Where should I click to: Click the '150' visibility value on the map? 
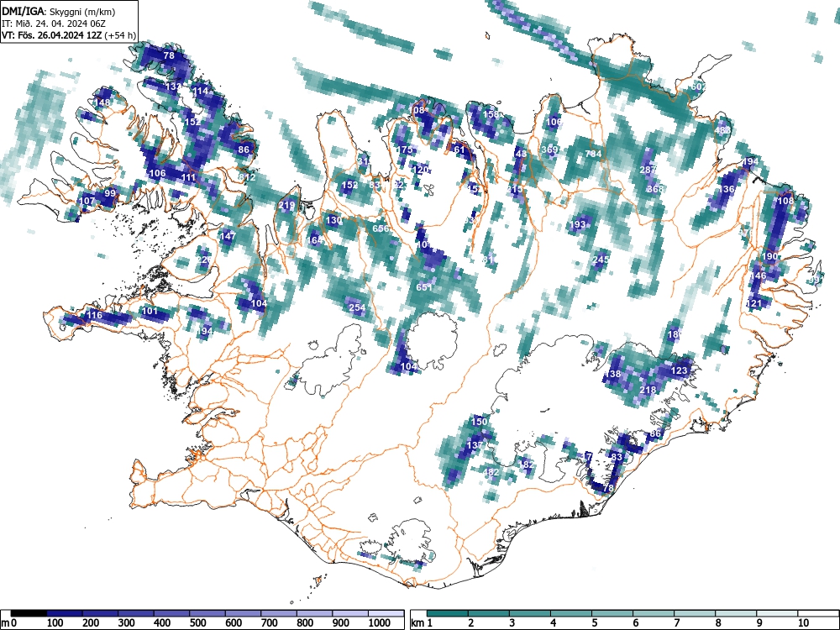click(x=480, y=422)
